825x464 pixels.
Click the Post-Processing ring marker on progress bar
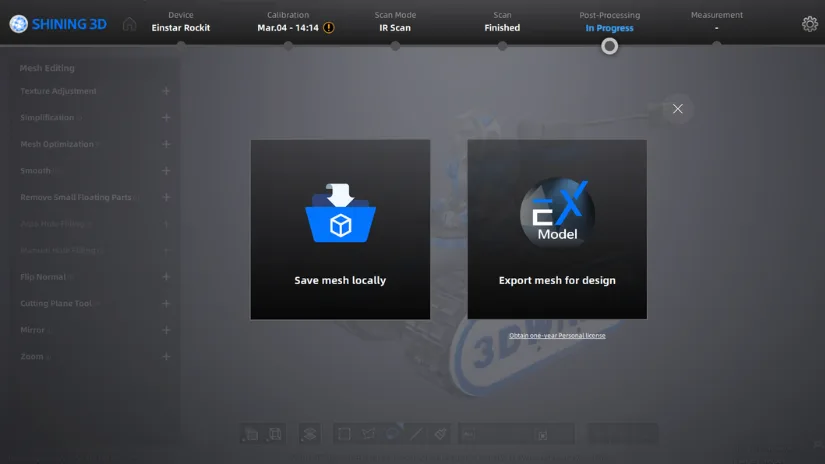[610, 46]
